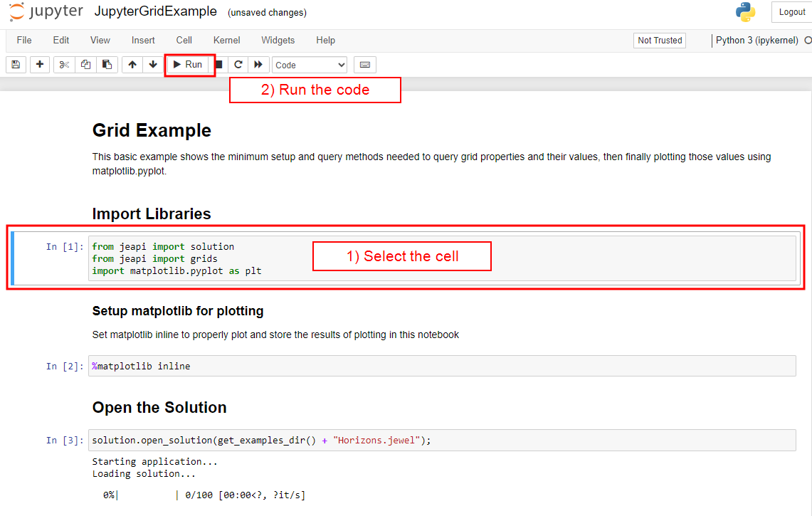Click the Not Trusted notebook indicator
This screenshot has height=516, width=812.
point(660,41)
